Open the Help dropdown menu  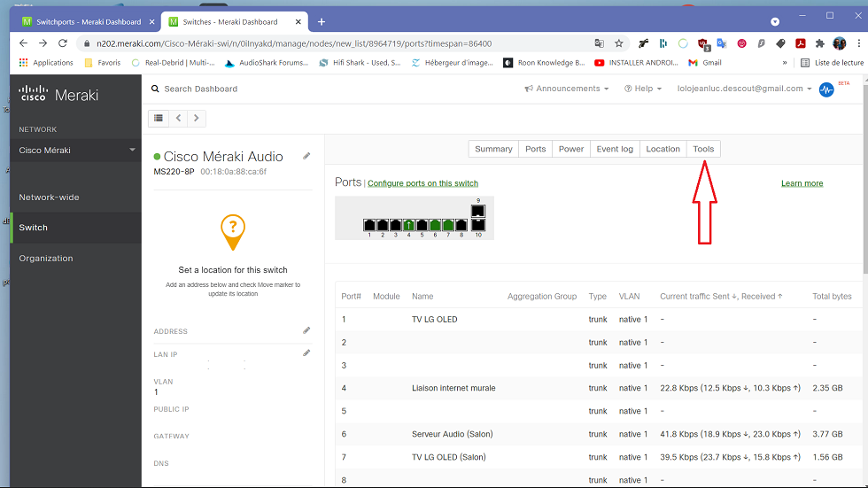[x=643, y=89]
